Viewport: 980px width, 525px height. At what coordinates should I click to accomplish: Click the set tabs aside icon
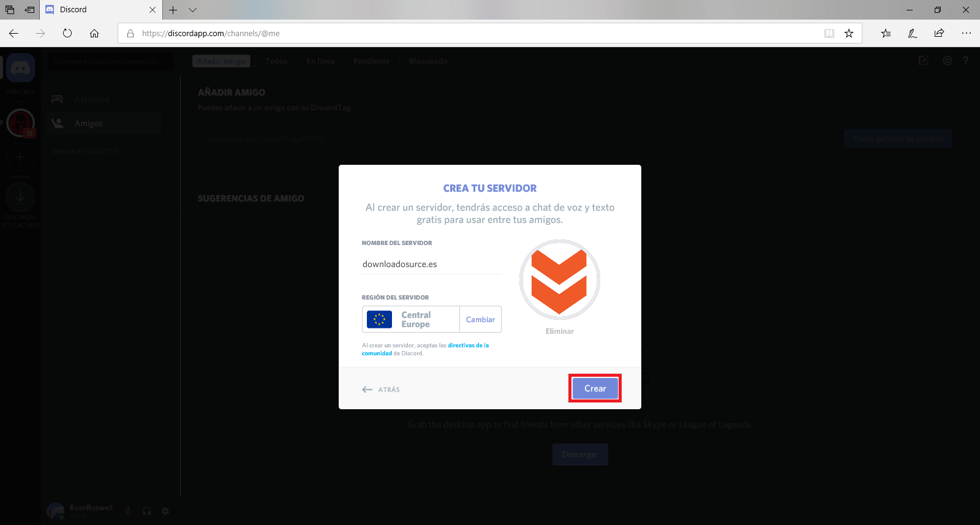[29, 10]
